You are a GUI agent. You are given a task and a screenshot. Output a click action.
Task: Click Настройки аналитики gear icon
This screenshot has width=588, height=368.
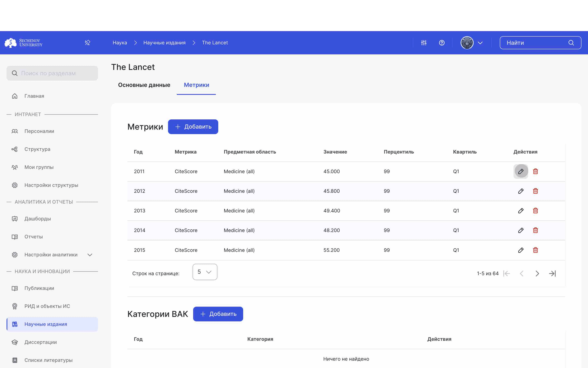pos(14,255)
